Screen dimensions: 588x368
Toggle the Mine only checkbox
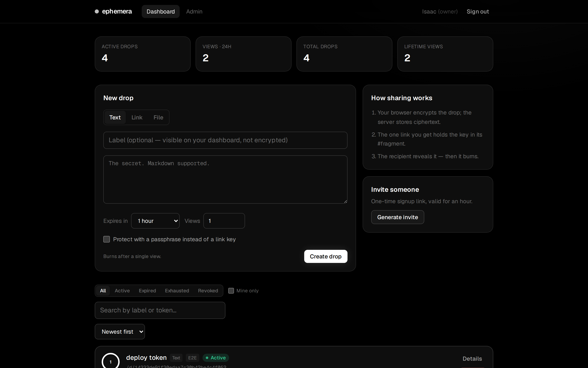pyautogui.click(x=231, y=291)
